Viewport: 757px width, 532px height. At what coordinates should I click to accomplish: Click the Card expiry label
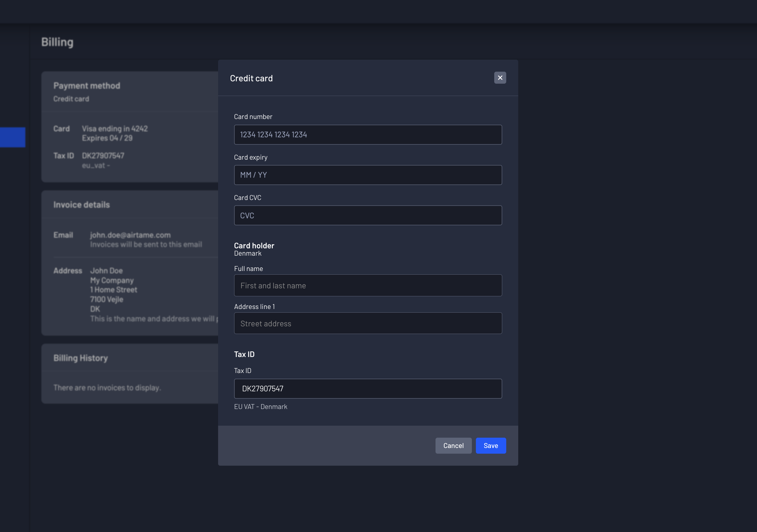(x=251, y=157)
